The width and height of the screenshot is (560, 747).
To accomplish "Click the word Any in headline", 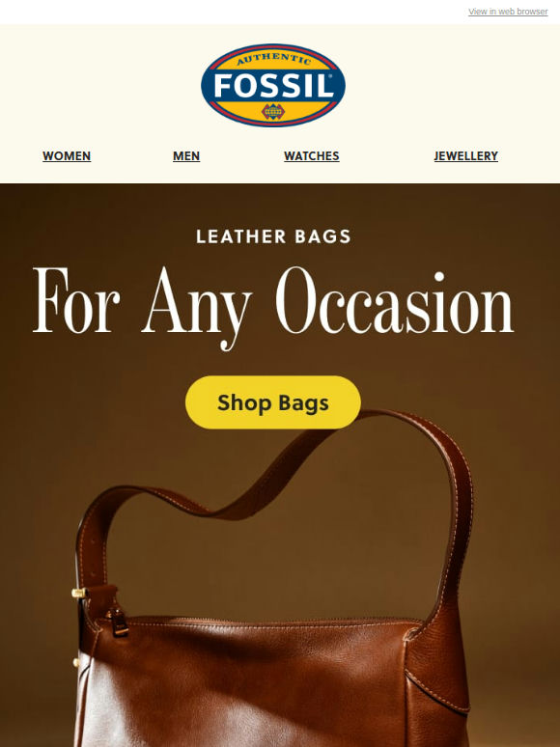I will [196, 307].
